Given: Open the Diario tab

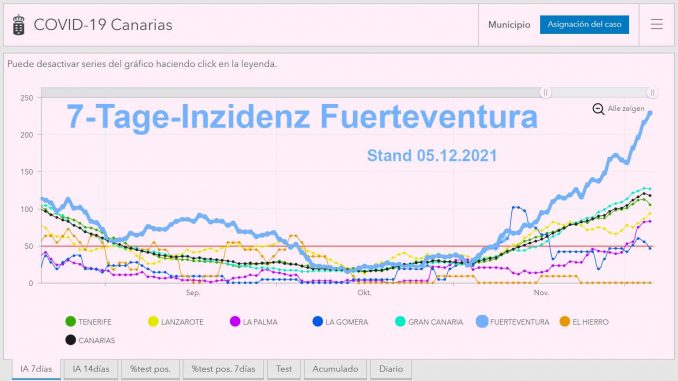Looking at the screenshot, I should click(x=391, y=369).
